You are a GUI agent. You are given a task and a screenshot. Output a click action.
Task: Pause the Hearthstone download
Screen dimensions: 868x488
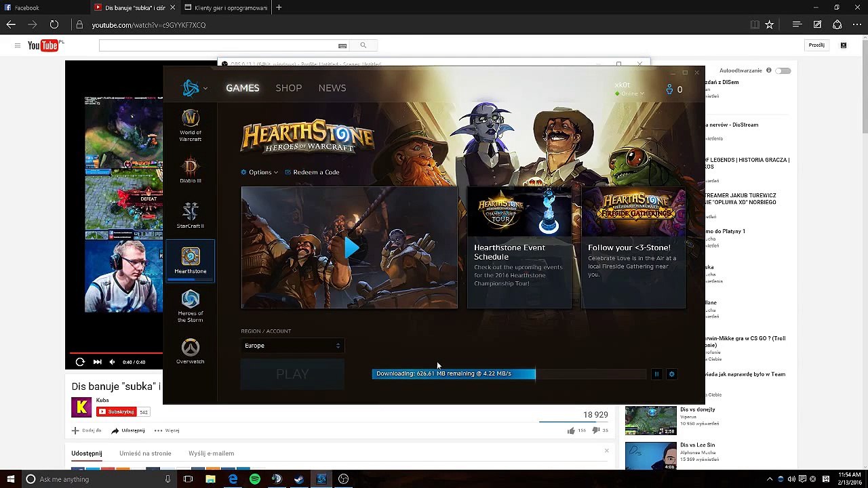tap(656, 374)
